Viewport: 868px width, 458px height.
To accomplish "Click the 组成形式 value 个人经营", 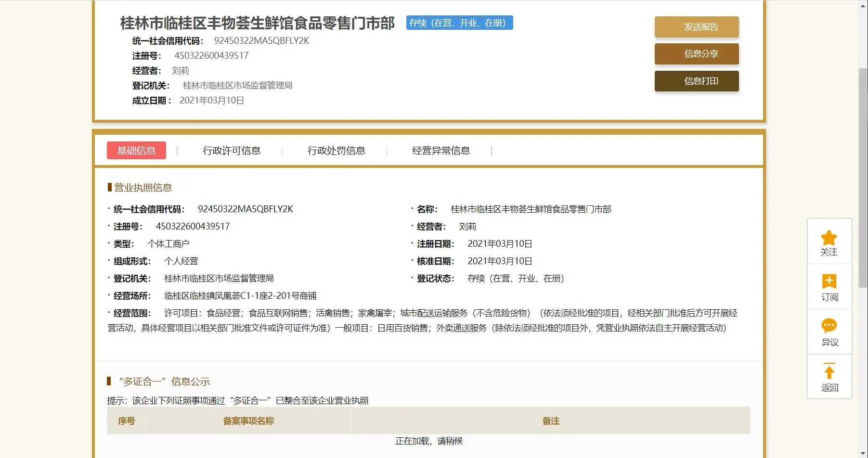I will click(x=181, y=261).
